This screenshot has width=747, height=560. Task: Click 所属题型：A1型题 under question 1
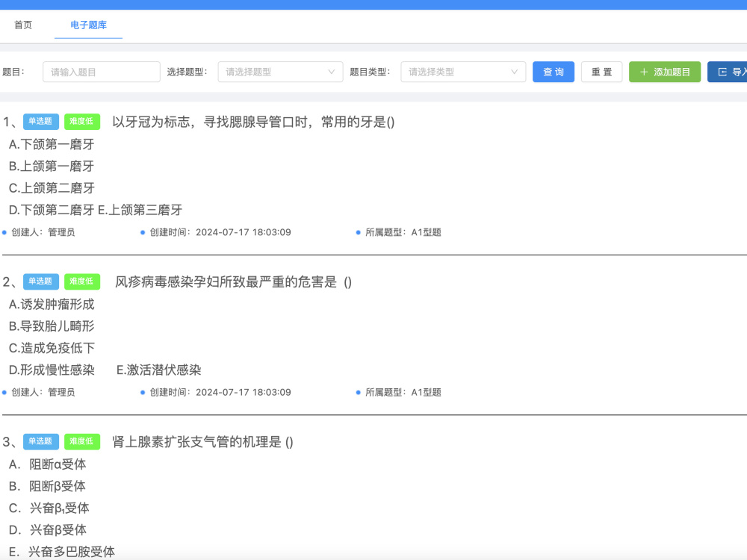click(403, 232)
